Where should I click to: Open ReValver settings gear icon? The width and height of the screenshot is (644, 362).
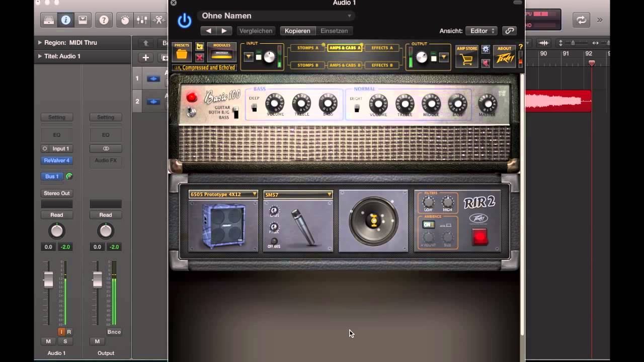486,49
